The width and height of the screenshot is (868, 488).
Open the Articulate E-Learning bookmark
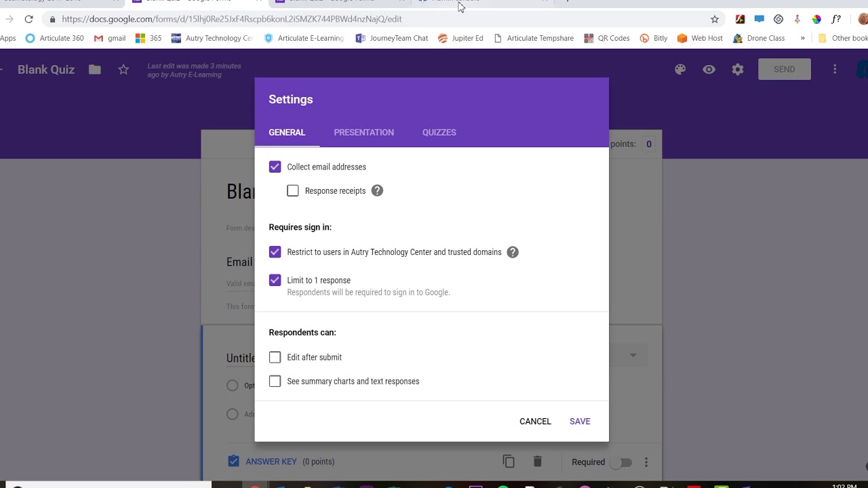(x=304, y=38)
